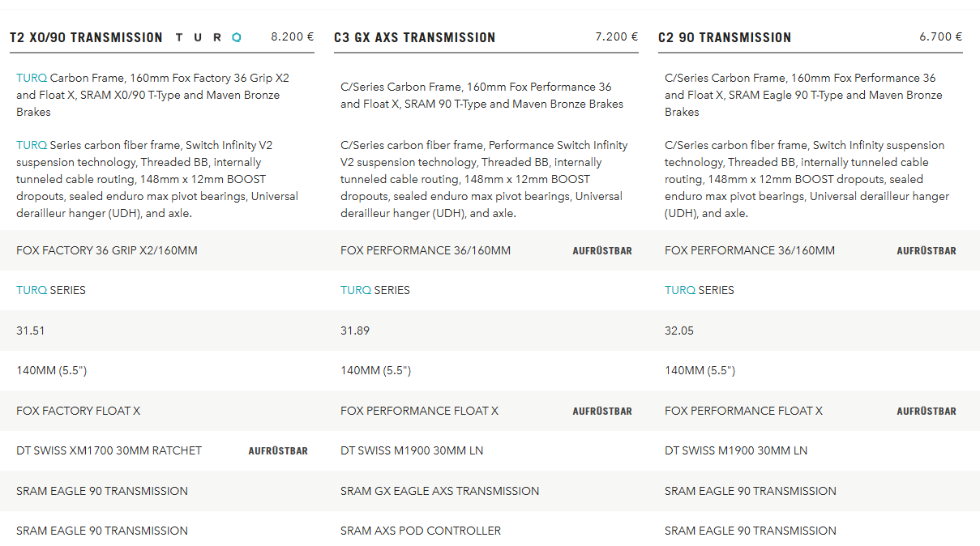Expand Aufrüstbar next to C2 Fox Performance 36 fork
This screenshot has width=980, height=546.
point(927,251)
